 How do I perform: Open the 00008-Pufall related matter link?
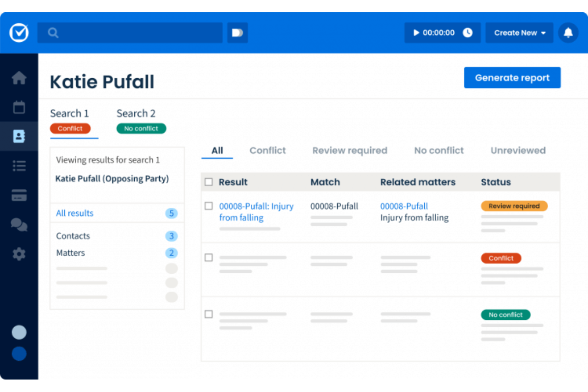point(404,206)
